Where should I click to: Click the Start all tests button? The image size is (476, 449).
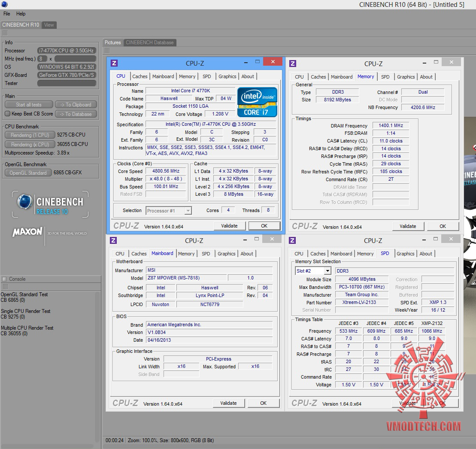coord(29,105)
